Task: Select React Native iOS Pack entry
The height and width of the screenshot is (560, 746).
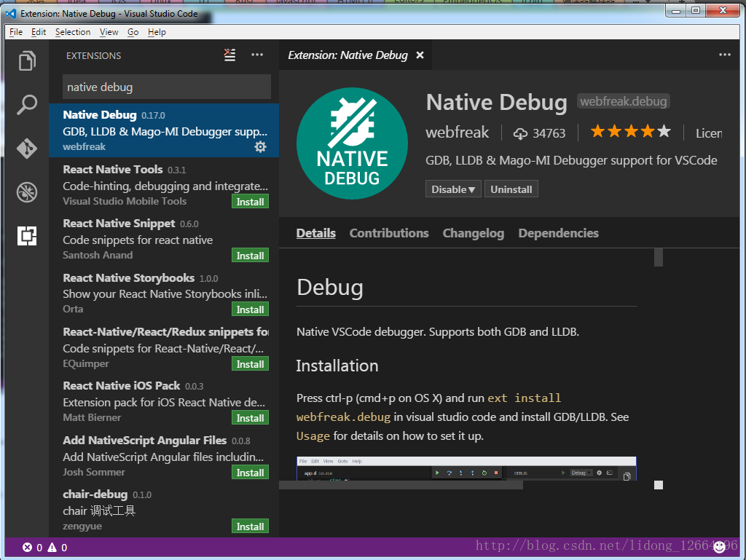Action: point(164,401)
